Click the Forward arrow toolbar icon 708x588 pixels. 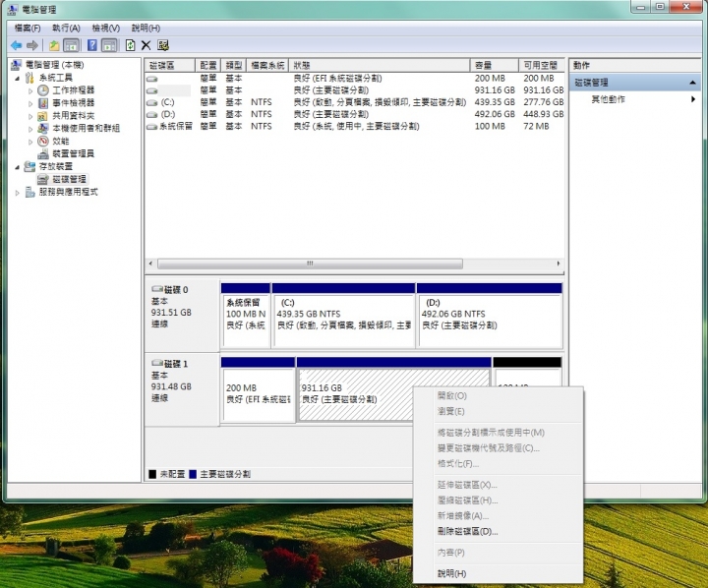coord(32,45)
